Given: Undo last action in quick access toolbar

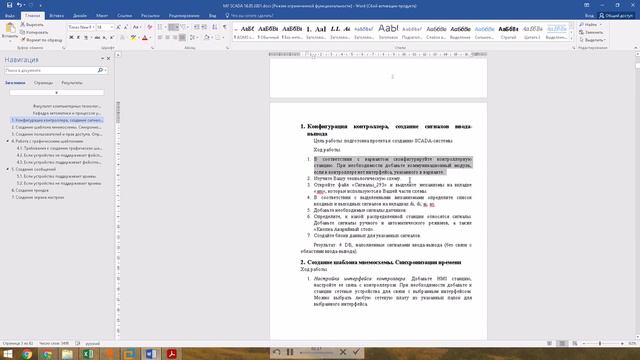Looking at the screenshot, I should tap(19, 5).
